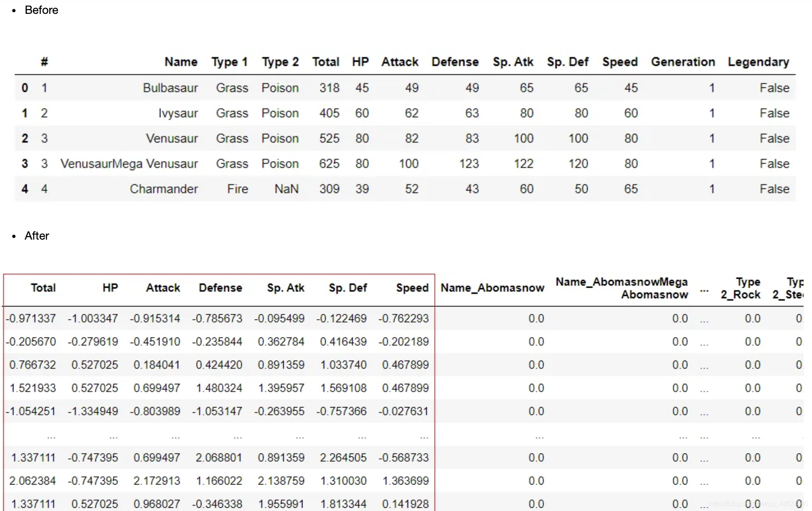Click the 'Name' column header in Before table
The image size is (812, 511).
[x=181, y=62]
